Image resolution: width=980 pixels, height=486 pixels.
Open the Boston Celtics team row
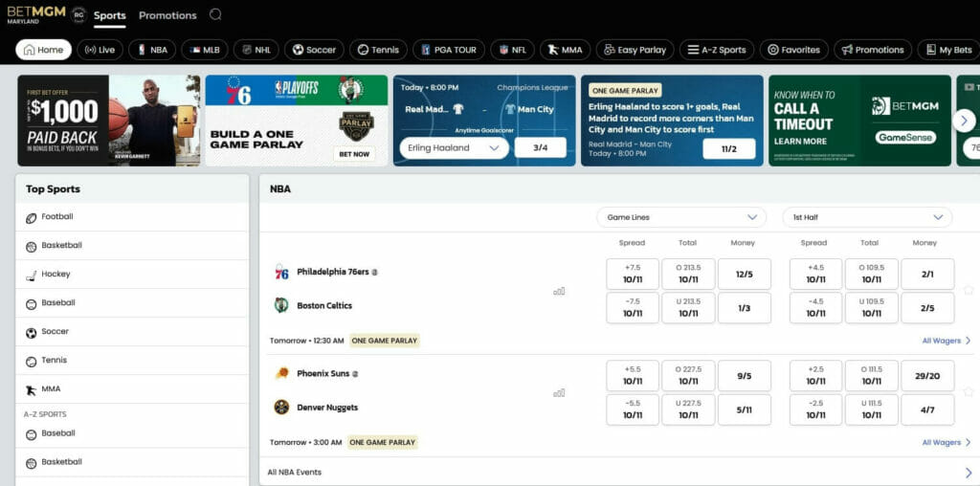pos(313,305)
